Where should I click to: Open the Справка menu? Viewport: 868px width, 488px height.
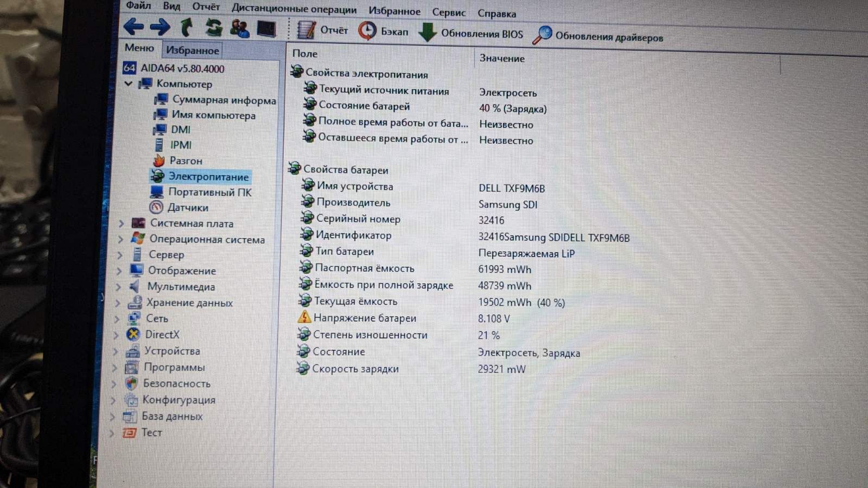click(x=496, y=13)
